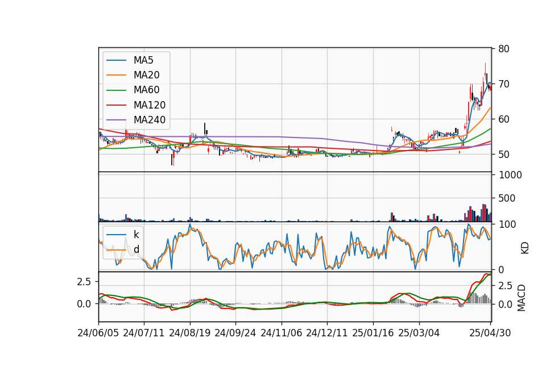Click the orange MA20 legend line sample
Screen dimensions: 546x392
coord(116,75)
